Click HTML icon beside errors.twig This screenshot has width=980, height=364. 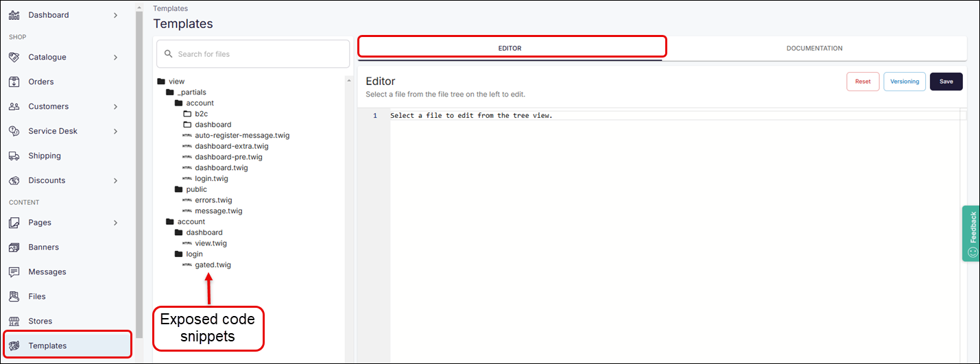click(187, 201)
